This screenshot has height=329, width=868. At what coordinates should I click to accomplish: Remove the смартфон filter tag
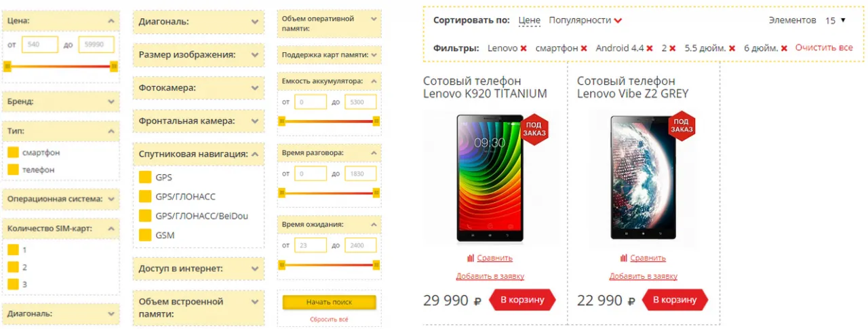(584, 49)
